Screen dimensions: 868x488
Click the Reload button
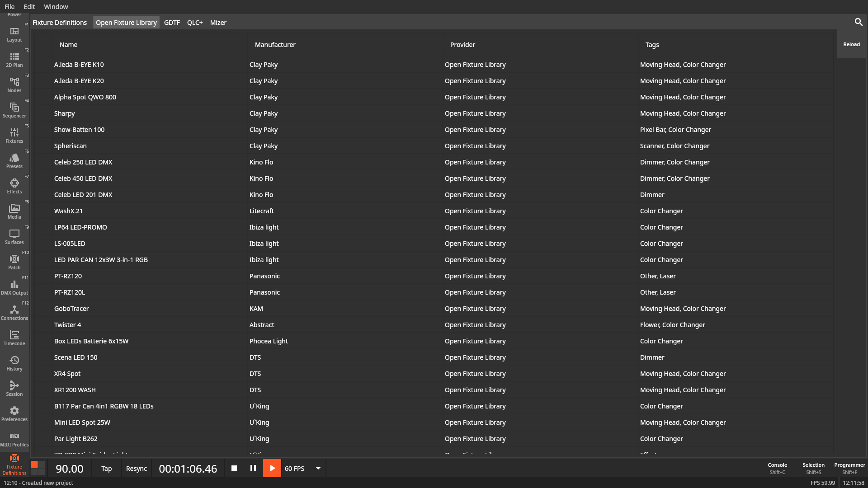[852, 44]
